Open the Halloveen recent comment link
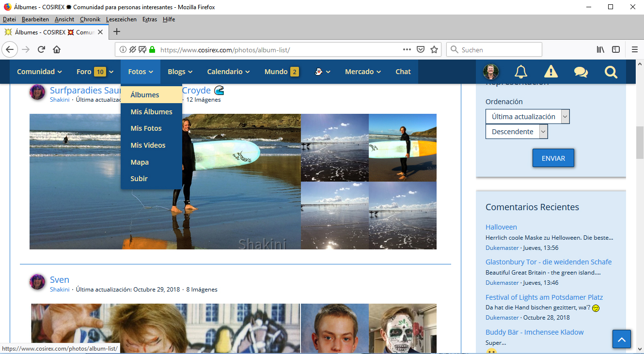This screenshot has height=354, width=644. click(x=501, y=227)
